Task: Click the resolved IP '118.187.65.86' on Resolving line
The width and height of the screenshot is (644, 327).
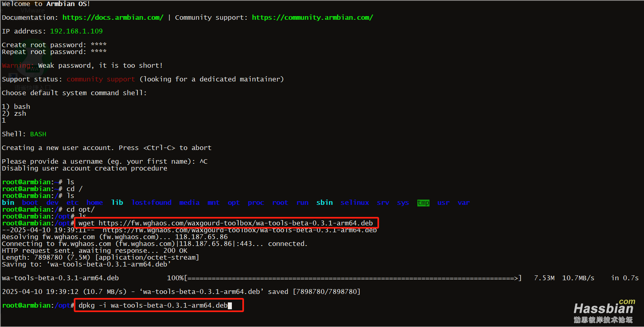Action: pos(202,237)
